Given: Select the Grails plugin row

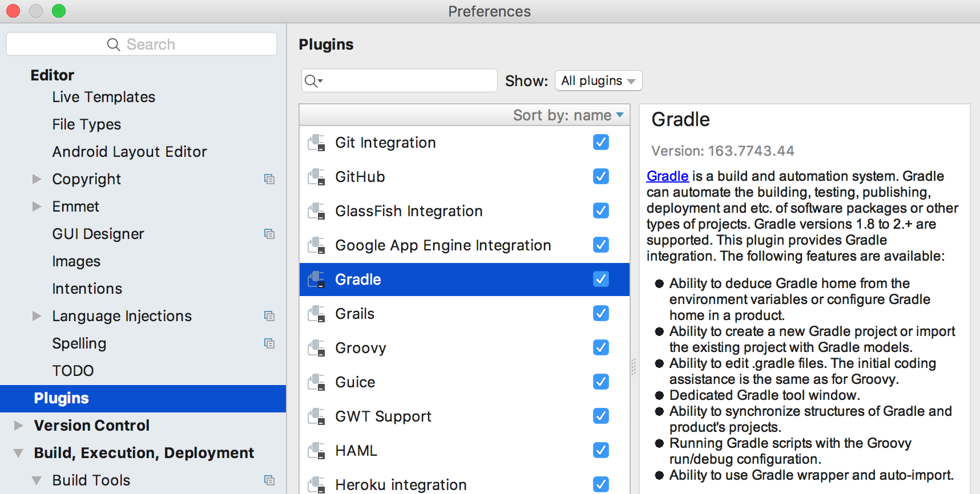Looking at the screenshot, I should (465, 314).
